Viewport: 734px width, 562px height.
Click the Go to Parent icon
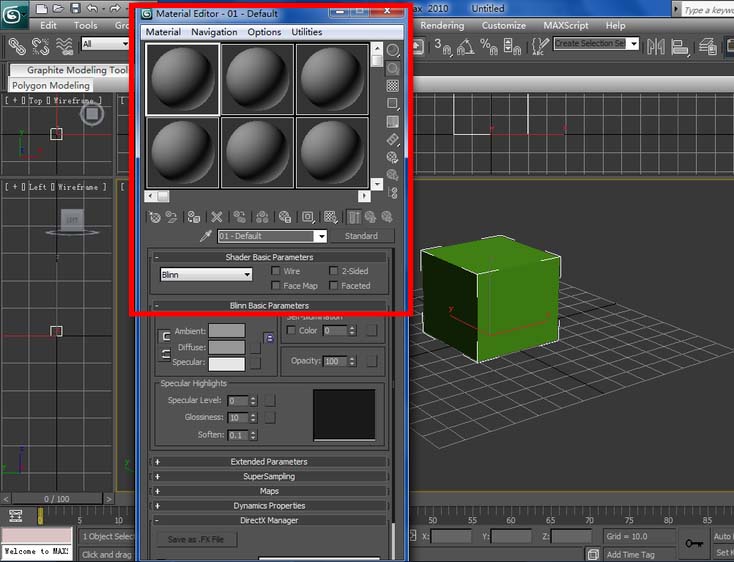(370, 216)
